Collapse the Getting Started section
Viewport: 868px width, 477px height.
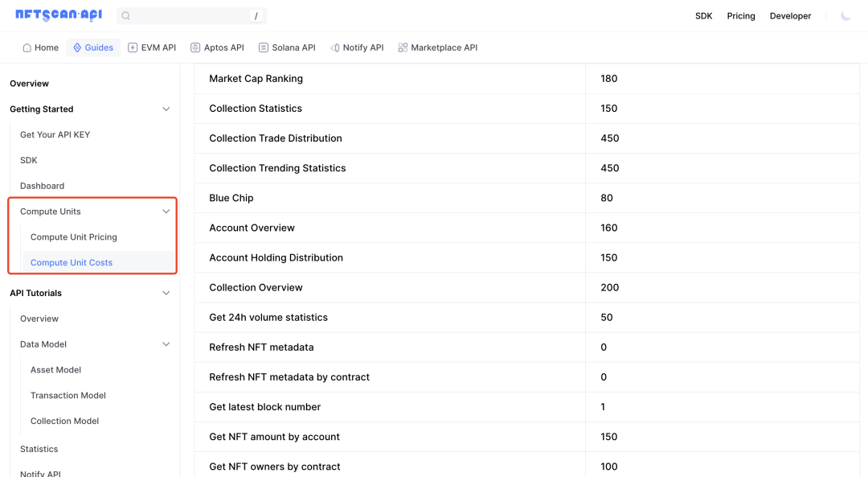(x=166, y=109)
